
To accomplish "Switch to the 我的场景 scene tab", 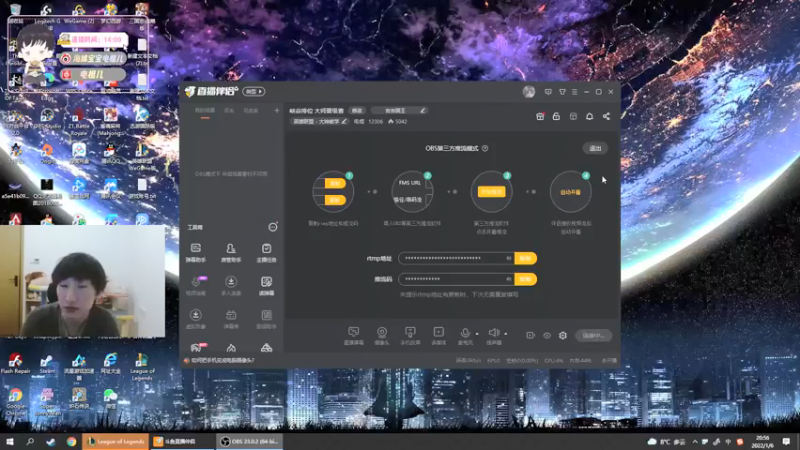I will pyautogui.click(x=205, y=111).
